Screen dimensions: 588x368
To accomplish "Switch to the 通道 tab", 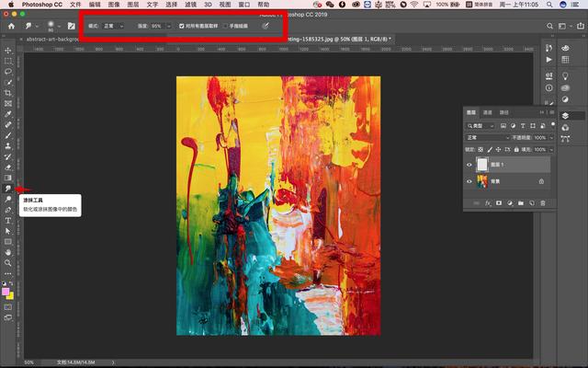I will click(x=490, y=112).
